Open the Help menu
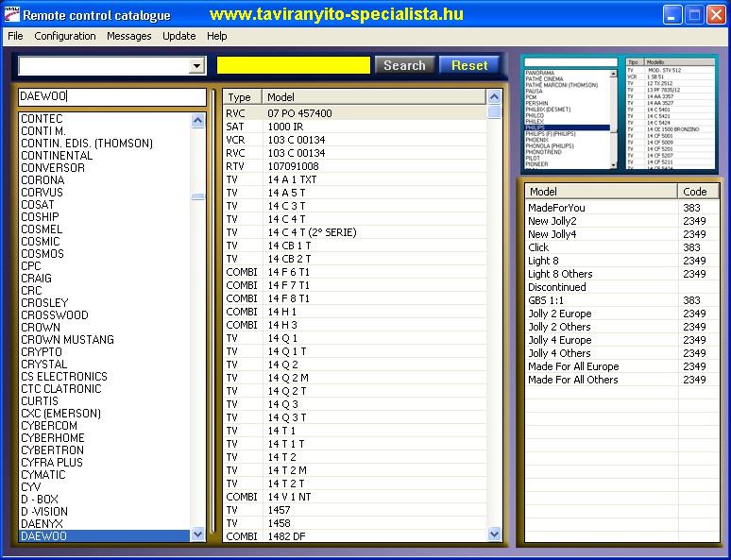 click(217, 36)
